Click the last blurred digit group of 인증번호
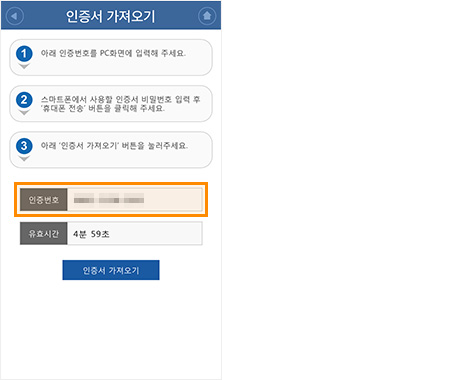 [134, 200]
